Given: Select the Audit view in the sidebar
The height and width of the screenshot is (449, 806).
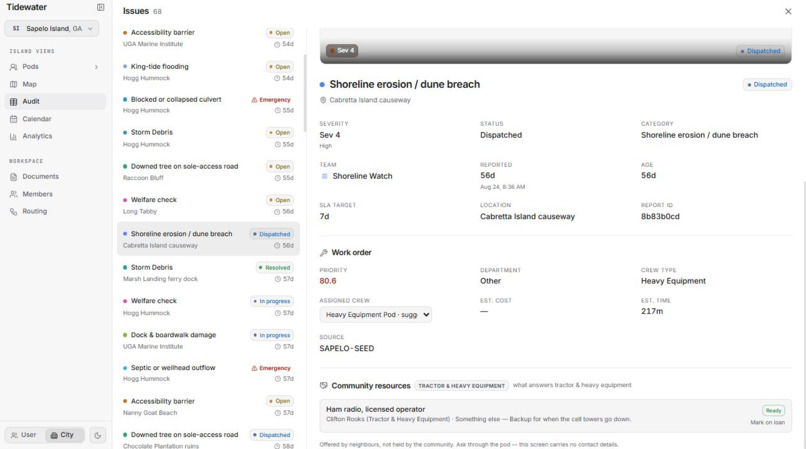Looking at the screenshot, I should [x=55, y=101].
